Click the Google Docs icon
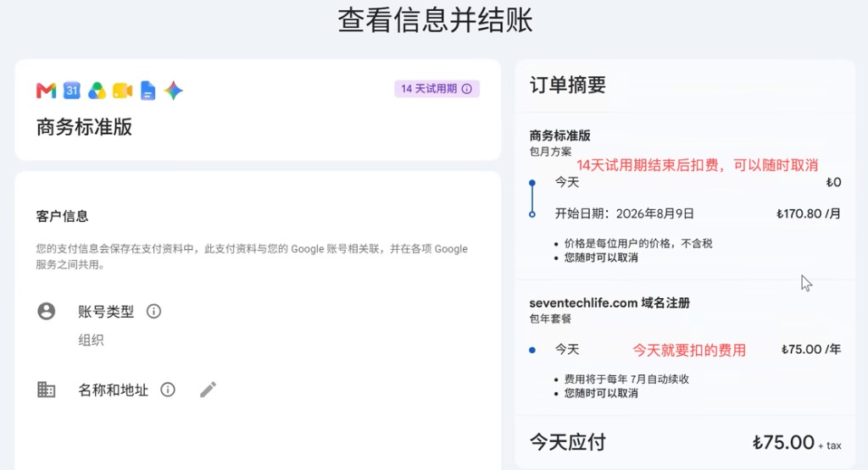868x470 pixels. tap(147, 90)
